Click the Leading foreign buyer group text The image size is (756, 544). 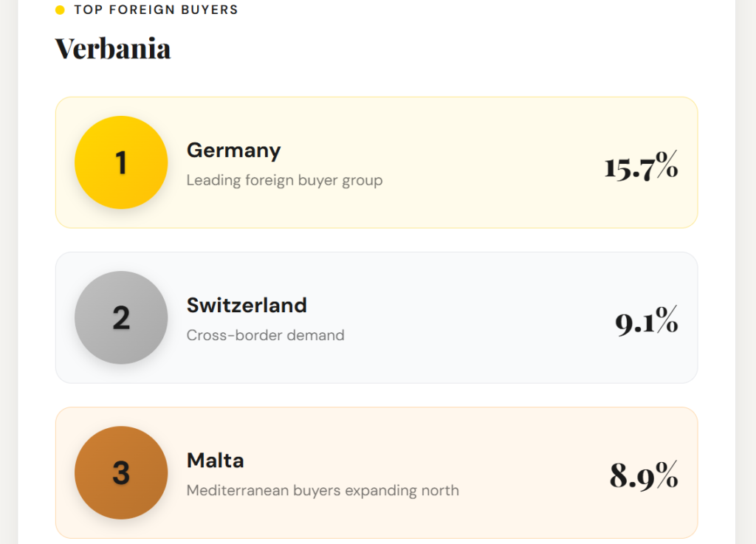coord(284,180)
